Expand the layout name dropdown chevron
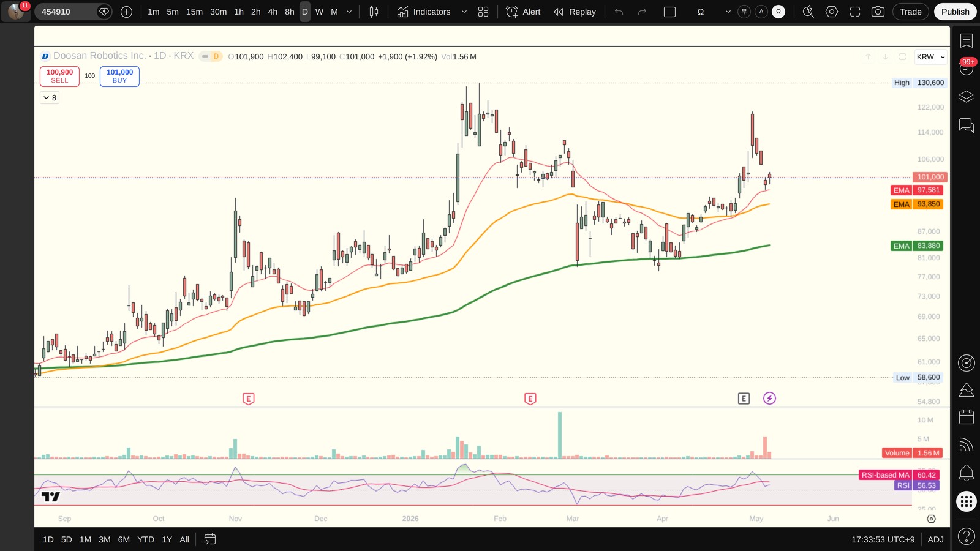Viewport: 980px width, 551px height. (728, 12)
